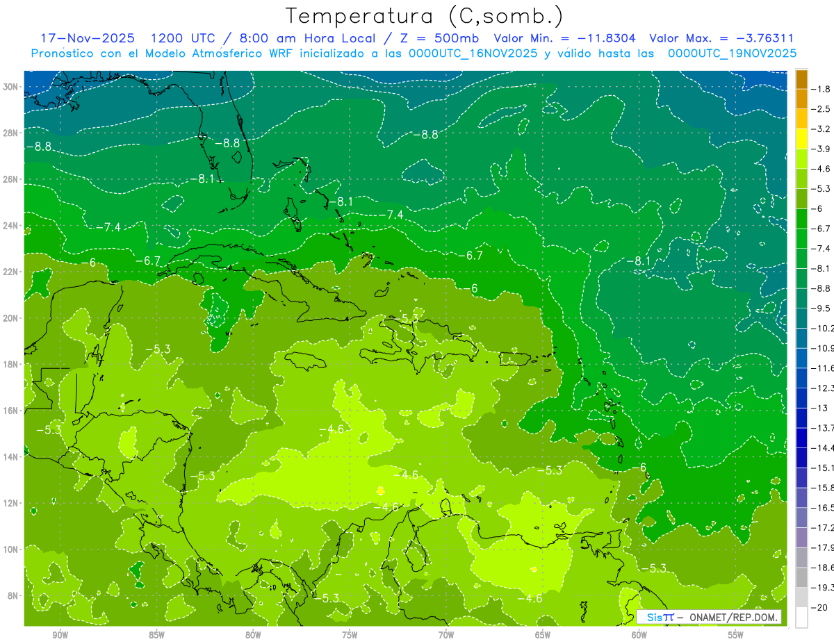This screenshot has height=644, width=834.
Task: Click the colorbar tick label "-12.3"
Action: coord(824,388)
